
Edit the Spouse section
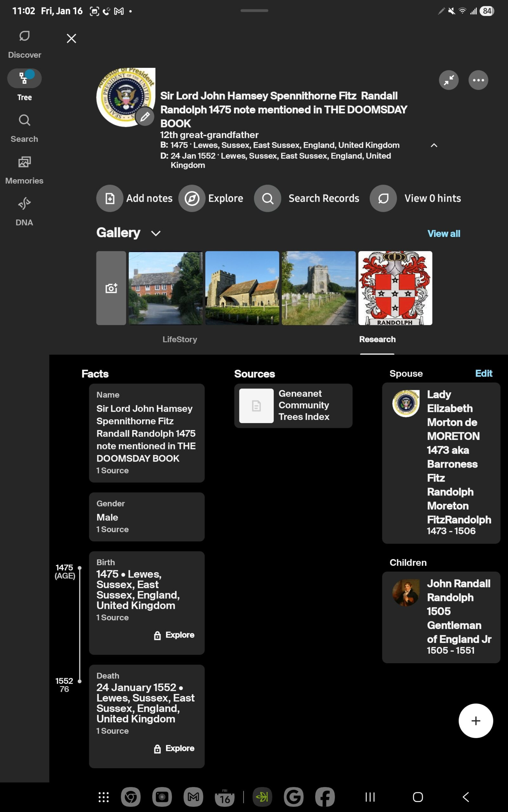click(x=484, y=373)
